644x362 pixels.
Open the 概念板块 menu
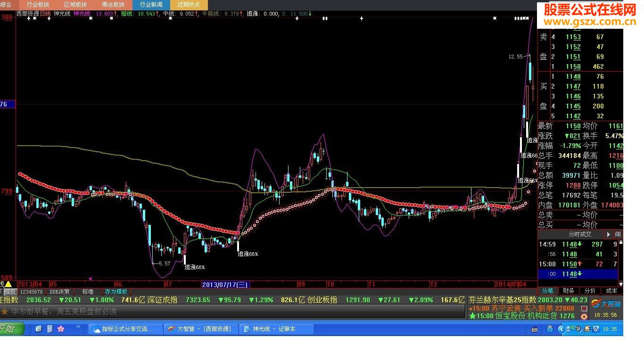point(113,4)
